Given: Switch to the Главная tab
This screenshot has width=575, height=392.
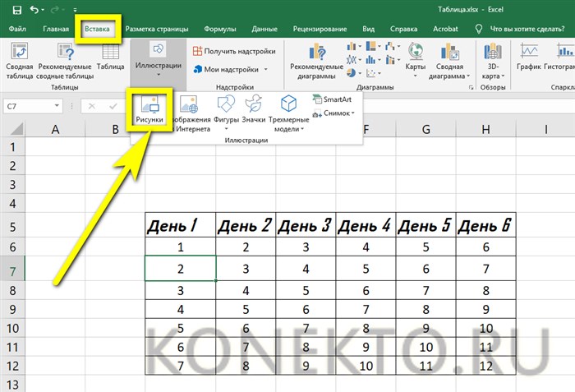Looking at the screenshot, I should click(56, 29).
